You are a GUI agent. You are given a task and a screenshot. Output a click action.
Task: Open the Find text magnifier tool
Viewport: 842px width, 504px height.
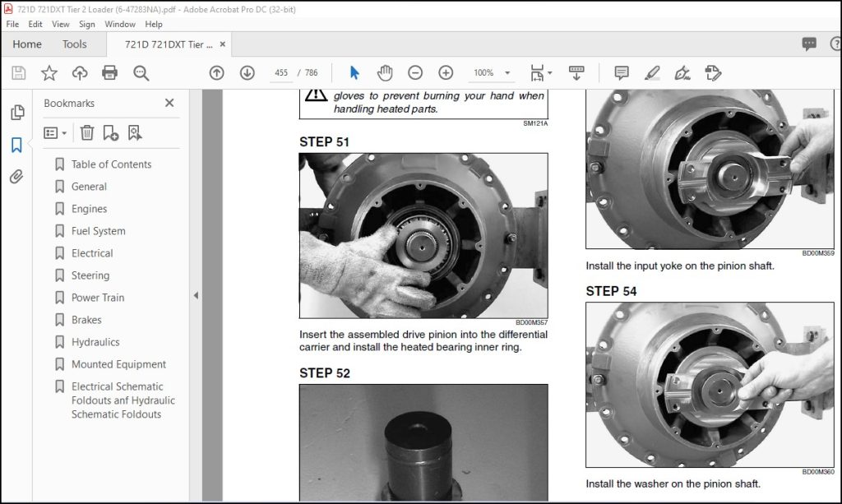(141, 73)
